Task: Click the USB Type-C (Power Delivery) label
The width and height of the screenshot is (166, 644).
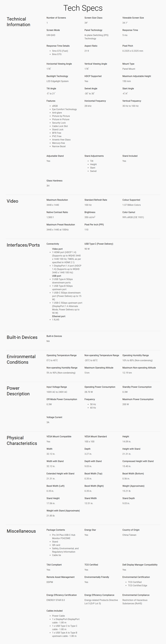Action: click(99, 244)
